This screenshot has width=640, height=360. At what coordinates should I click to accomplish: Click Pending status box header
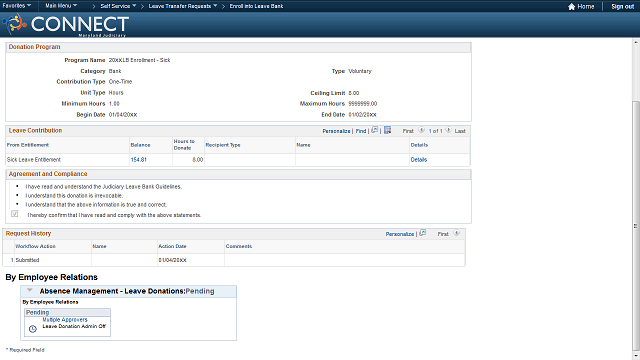[67, 312]
